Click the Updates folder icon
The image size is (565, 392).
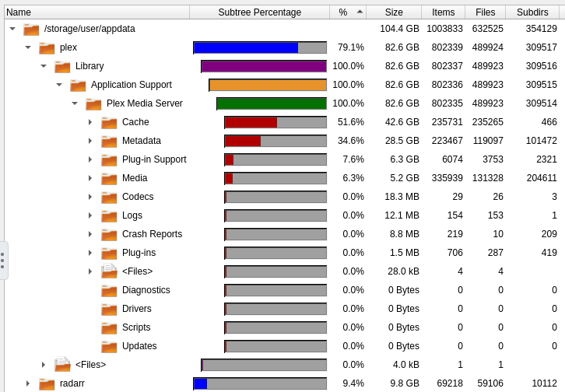click(109, 348)
